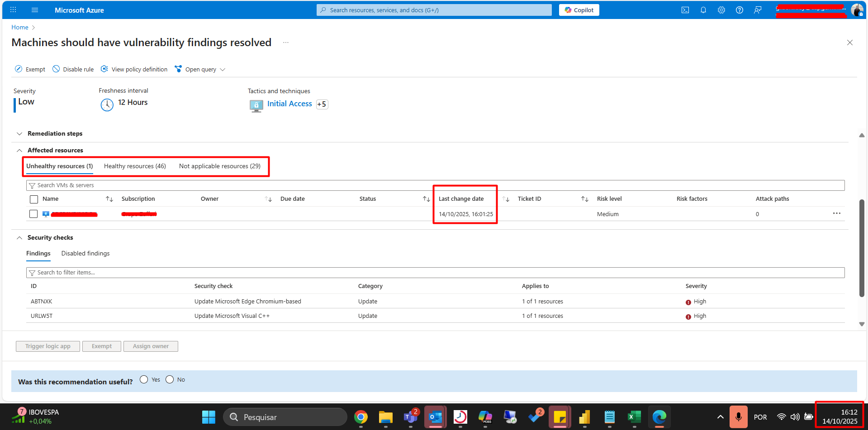Select No for recommendation useful
The image size is (868, 430).
(170, 379)
